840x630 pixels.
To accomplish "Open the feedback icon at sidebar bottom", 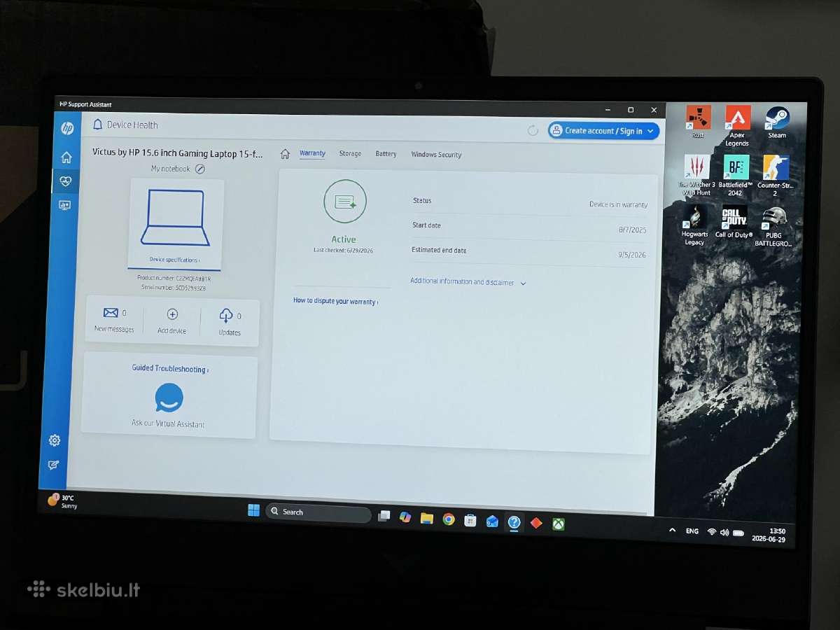I will coord(54,465).
